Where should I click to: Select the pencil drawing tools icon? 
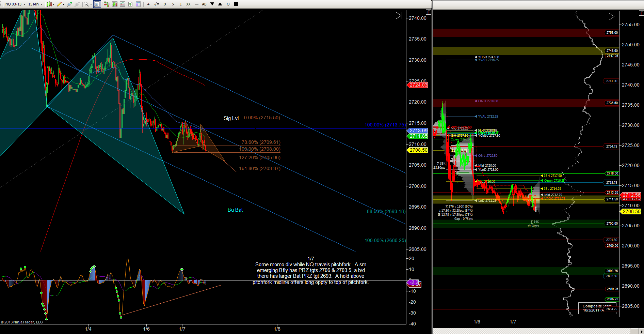pos(60,4)
